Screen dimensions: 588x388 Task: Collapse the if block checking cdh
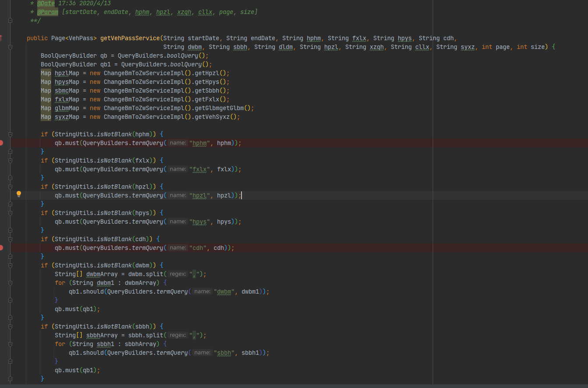[10, 239]
